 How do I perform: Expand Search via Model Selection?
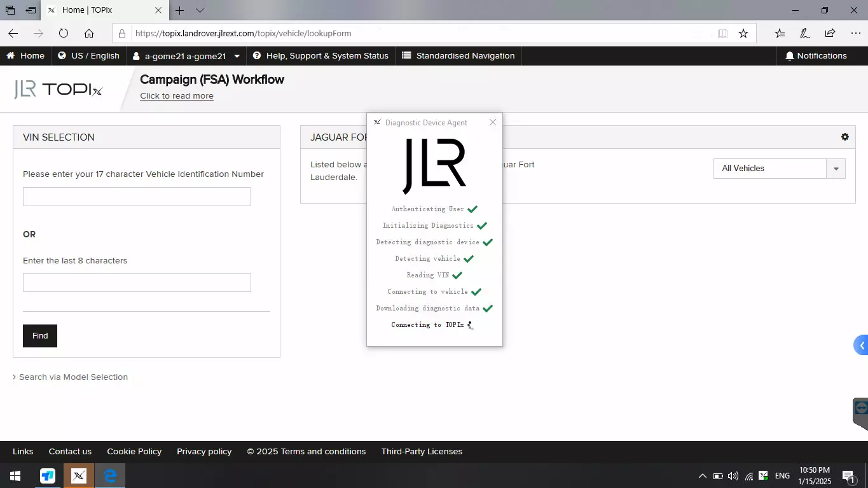70,377
